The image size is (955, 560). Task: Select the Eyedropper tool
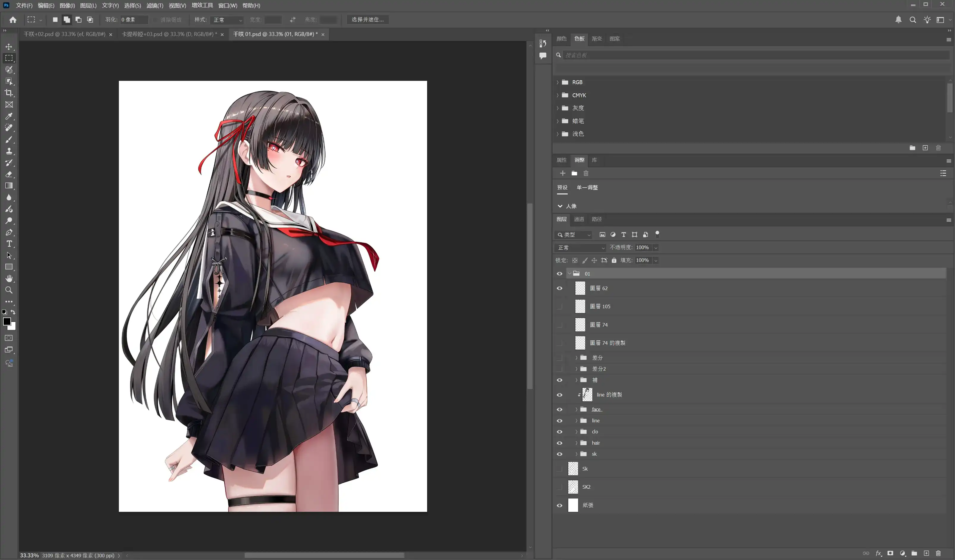(9, 116)
